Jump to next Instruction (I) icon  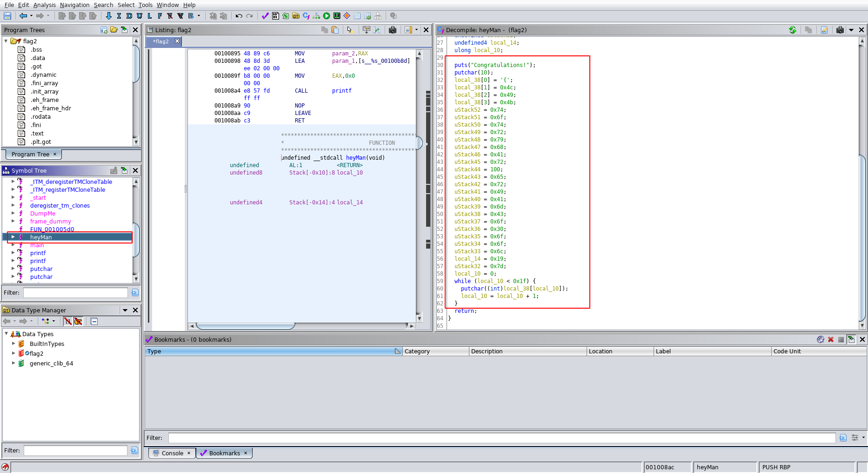click(119, 16)
